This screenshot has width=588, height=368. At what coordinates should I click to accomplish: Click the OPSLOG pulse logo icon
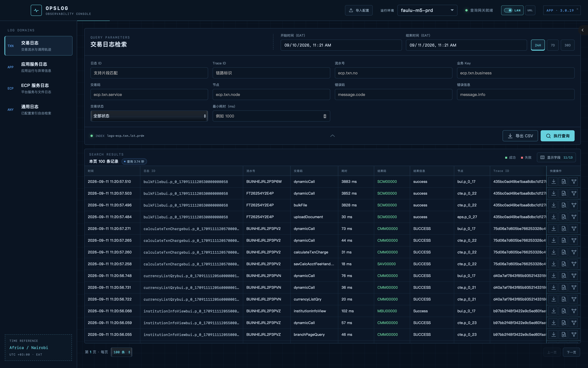[x=36, y=10]
